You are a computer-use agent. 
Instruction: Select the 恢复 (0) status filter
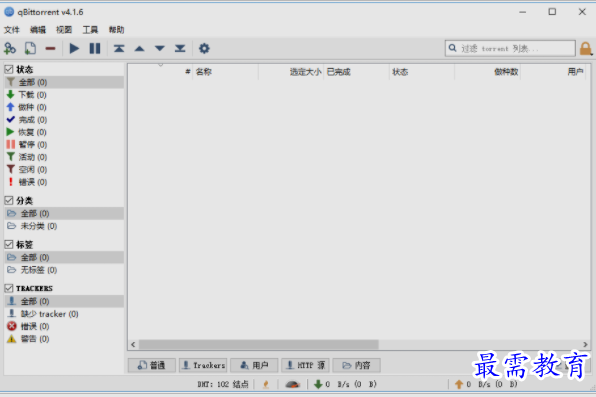click(64, 132)
